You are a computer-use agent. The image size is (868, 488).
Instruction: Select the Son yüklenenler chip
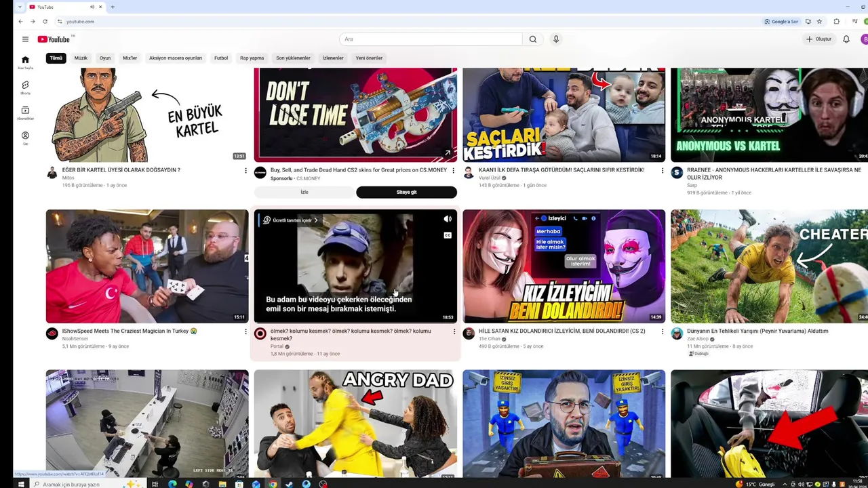click(293, 58)
